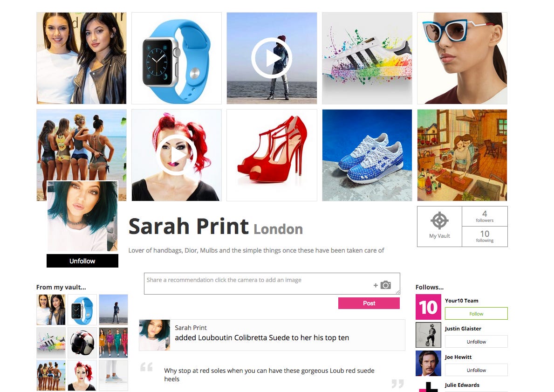Open My Vault crosshair icon
The height and width of the screenshot is (392, 554).
pos(439,221)
